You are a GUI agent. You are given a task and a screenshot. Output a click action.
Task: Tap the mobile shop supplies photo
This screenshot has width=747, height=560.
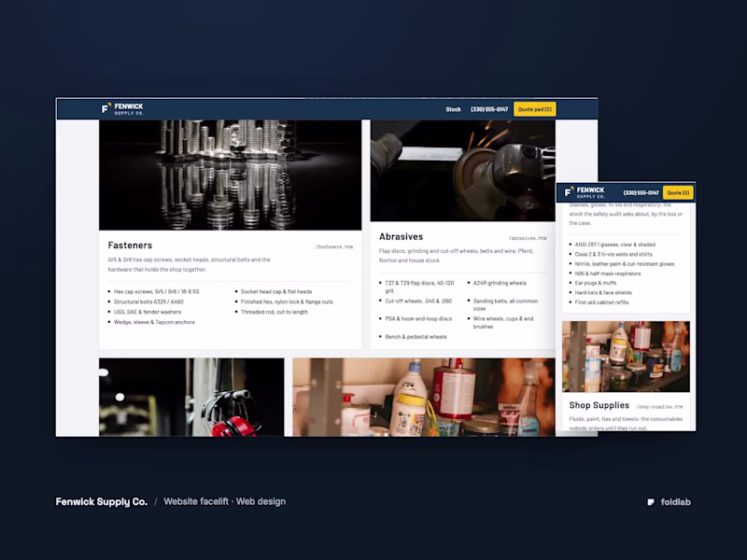(626, 357)
